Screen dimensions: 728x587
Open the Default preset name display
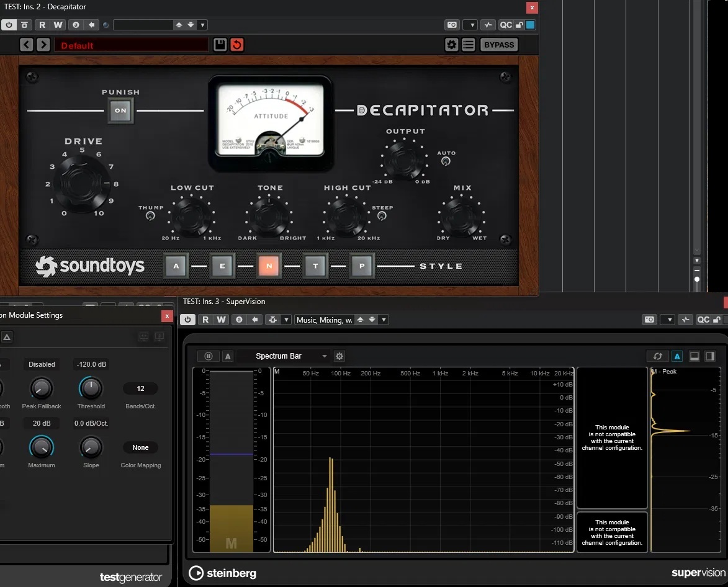[132, 45]
